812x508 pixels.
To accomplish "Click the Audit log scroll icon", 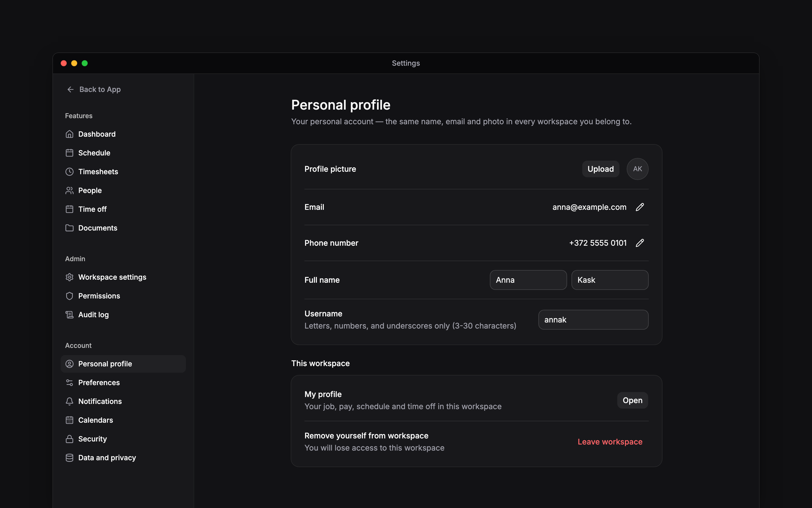I will pyautogui.click(x=70, y=315).
